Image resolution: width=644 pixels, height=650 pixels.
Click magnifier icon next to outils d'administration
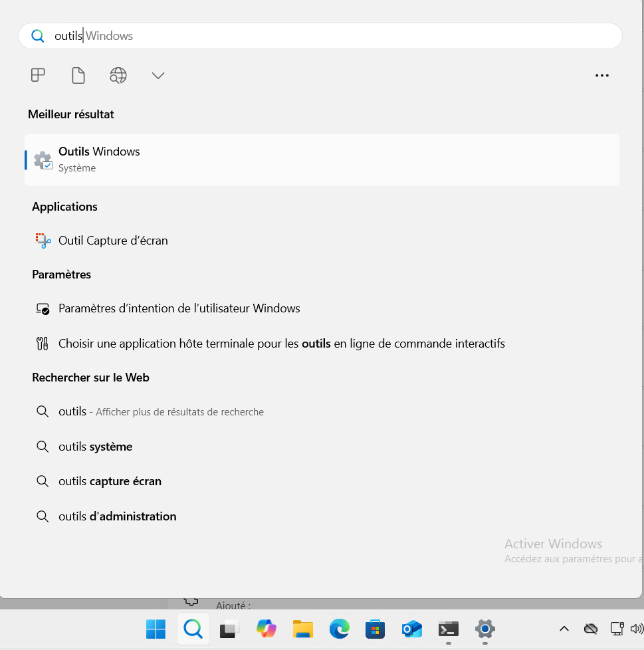point(43,516)
